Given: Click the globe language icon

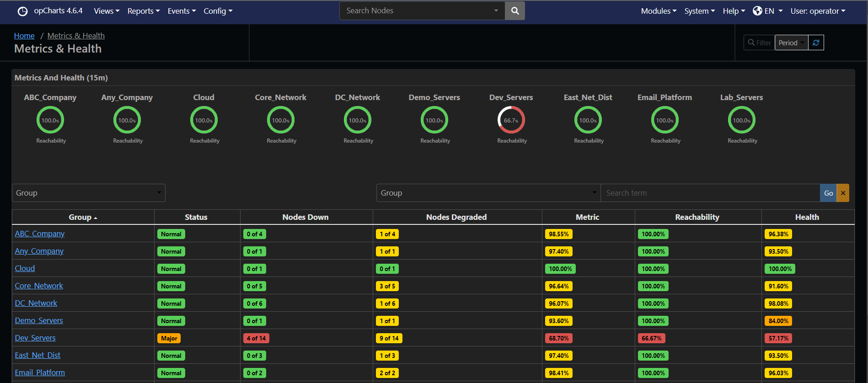Looking at the screenshot, I should [757, 11].
